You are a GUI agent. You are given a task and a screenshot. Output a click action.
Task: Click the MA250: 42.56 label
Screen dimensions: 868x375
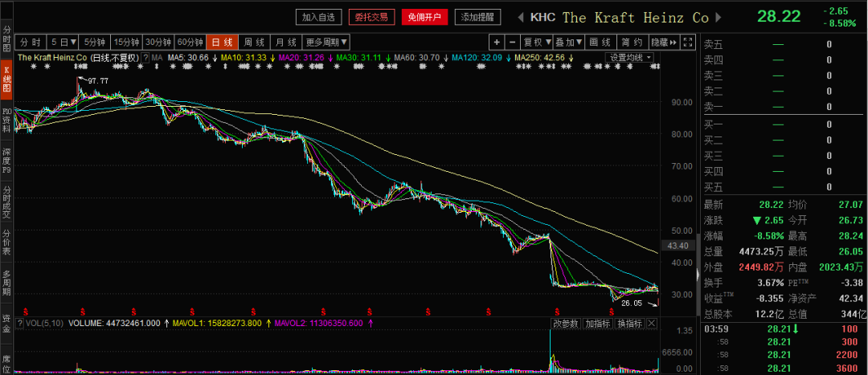click(x=539, y=57)
